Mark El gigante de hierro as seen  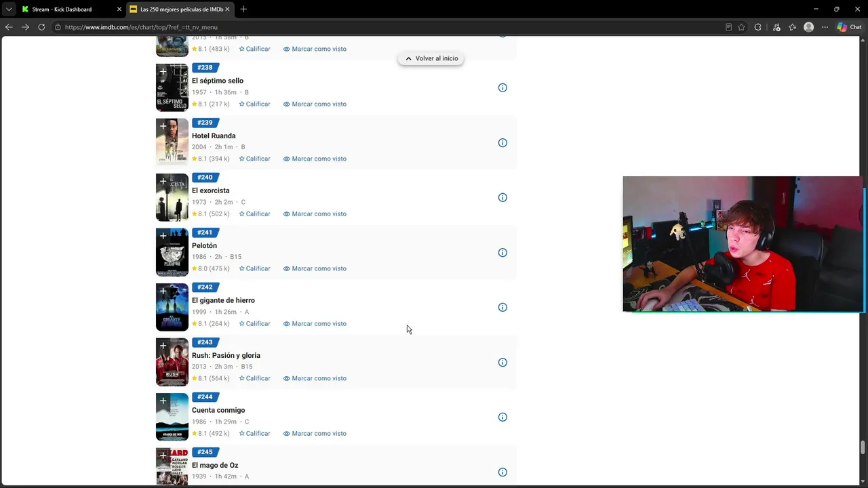point(315,323)
